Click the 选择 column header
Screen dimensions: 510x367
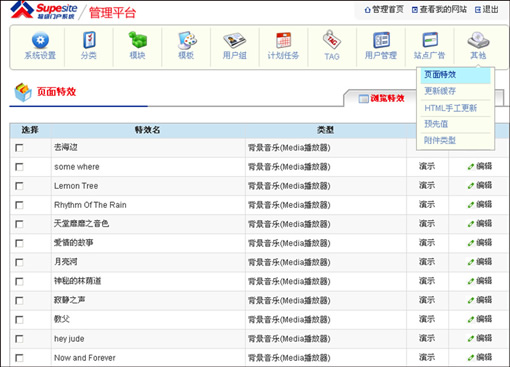[30, 130]
